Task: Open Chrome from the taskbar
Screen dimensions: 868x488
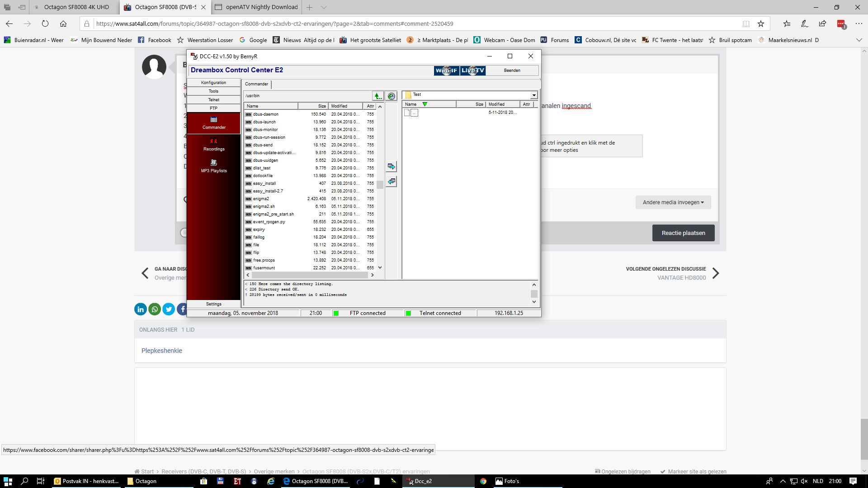Action: 483,481
